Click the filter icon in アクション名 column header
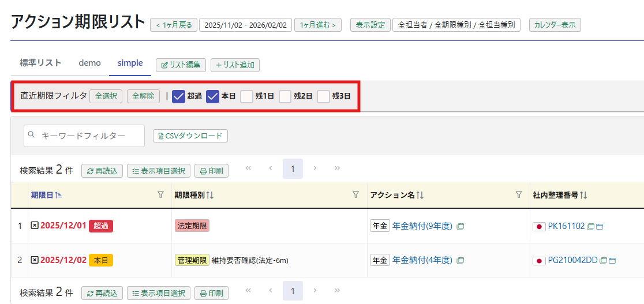Screen dimensions: 644x304 519,195
